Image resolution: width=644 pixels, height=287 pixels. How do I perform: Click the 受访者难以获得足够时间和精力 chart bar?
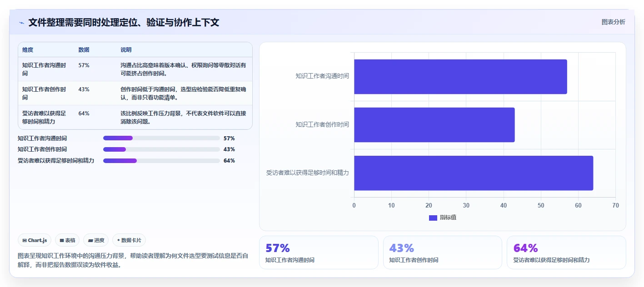coord(474,173)
